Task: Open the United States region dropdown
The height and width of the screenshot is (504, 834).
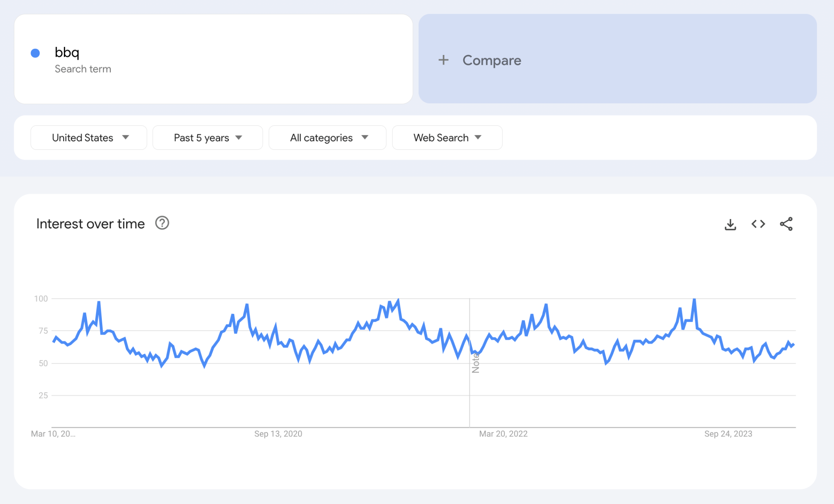Action: (88, 138)
